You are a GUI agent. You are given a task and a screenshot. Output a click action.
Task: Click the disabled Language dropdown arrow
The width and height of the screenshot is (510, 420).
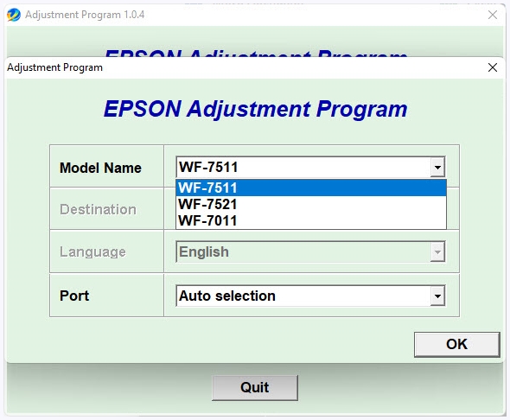(437, 252)
